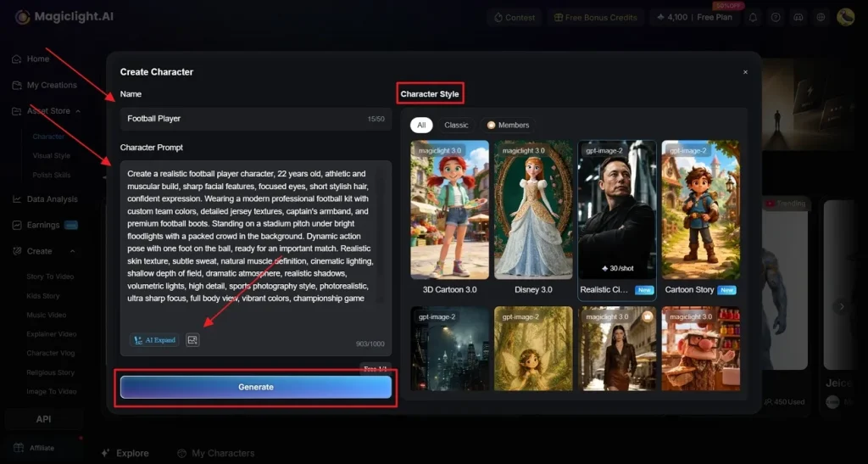Click the Affiliate gift icon

[19, 447]
